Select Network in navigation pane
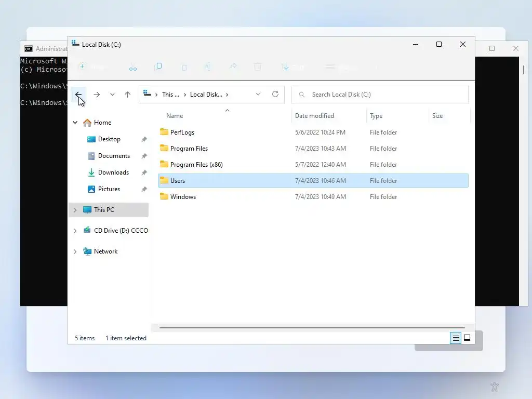The height and width of the screenshot is (399, 532). (x=105, y=251)
